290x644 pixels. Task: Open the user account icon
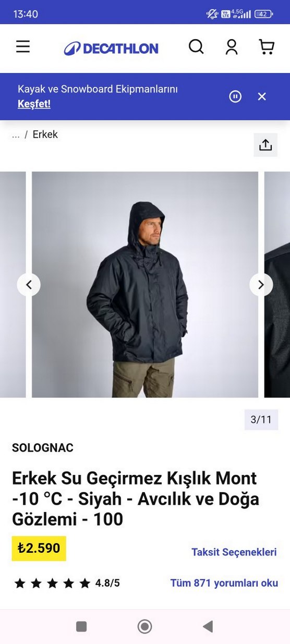point(232,47)
